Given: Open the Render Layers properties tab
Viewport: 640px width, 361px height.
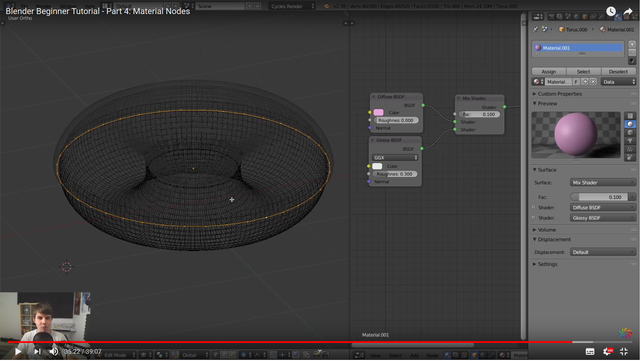Looking at the screenshot, I should (x=560, y=16).
